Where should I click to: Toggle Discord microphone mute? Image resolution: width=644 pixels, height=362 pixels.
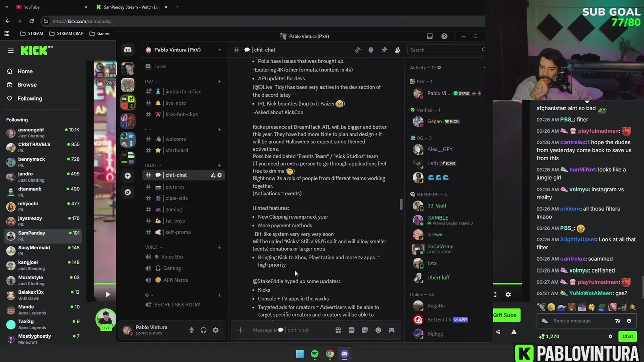pyautogui.click(x=191, y=330)
